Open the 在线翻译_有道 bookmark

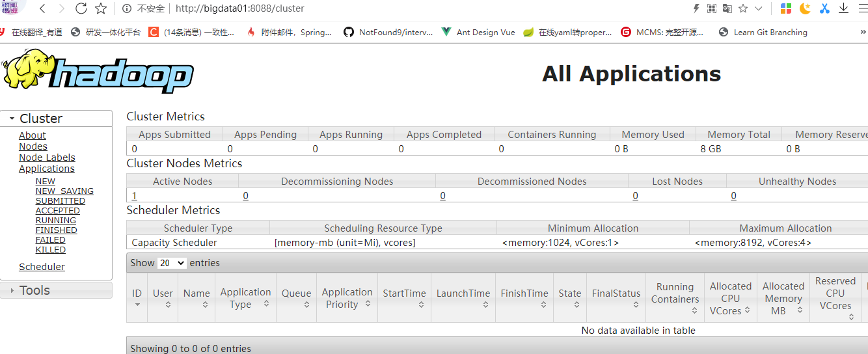(31, 32)
